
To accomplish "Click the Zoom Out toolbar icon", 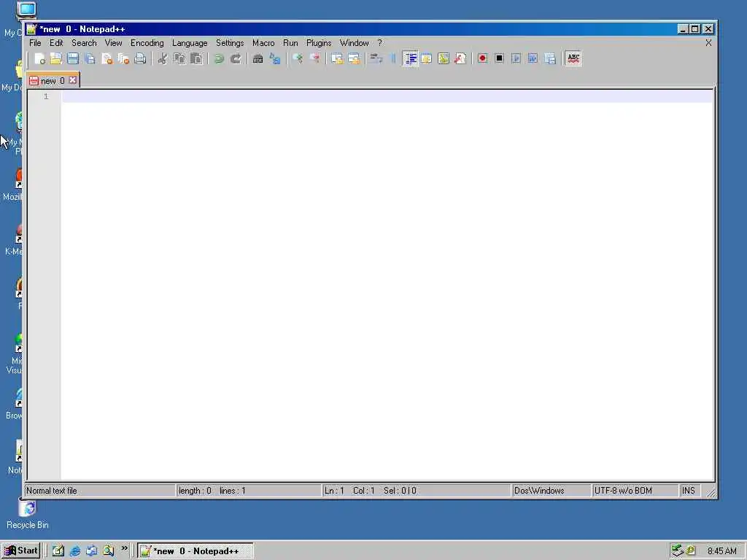I will pos(314,58).
